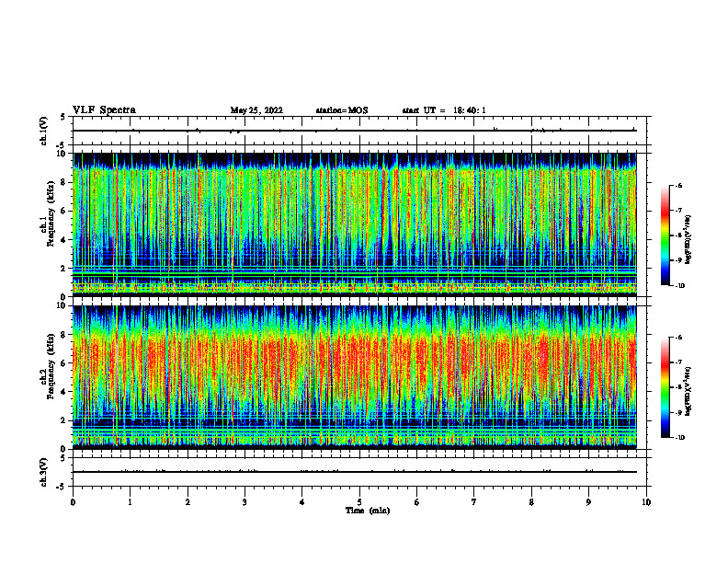Click ch.2 frequency axis tick "6"
This screenshot has height=563, width=728.
(x=64, y=363)
